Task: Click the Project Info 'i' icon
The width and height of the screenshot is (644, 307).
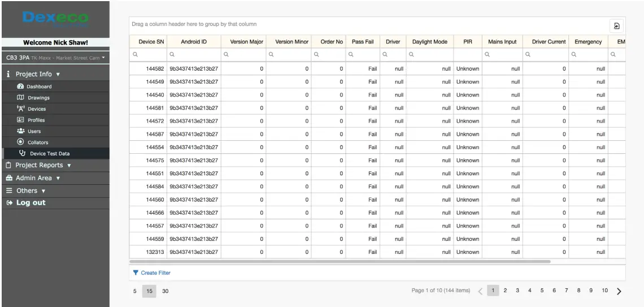Action: click(8, 74)
